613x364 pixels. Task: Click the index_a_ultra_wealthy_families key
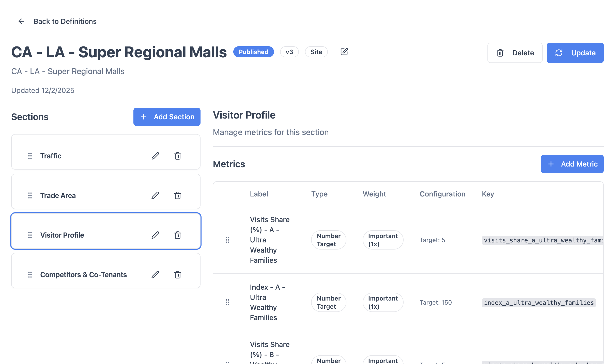(x=539, y=303)
